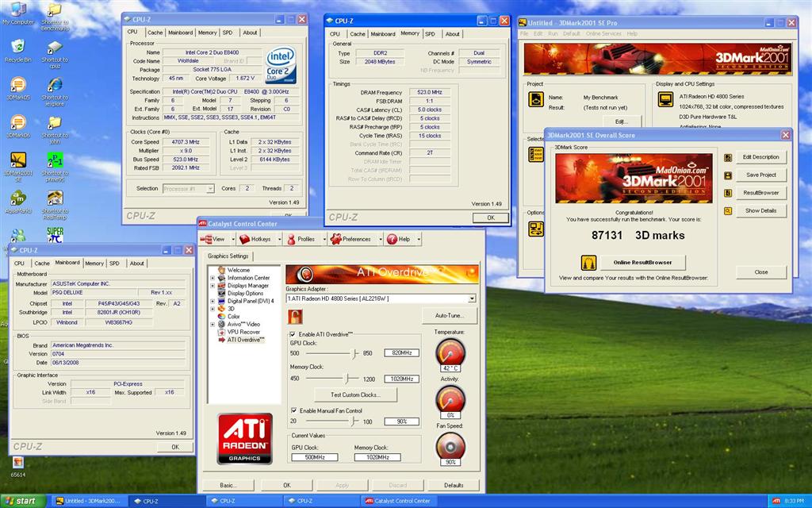Expand Displays Manager tree node
This screenshot has height=508, width=812.
[213, 286]
